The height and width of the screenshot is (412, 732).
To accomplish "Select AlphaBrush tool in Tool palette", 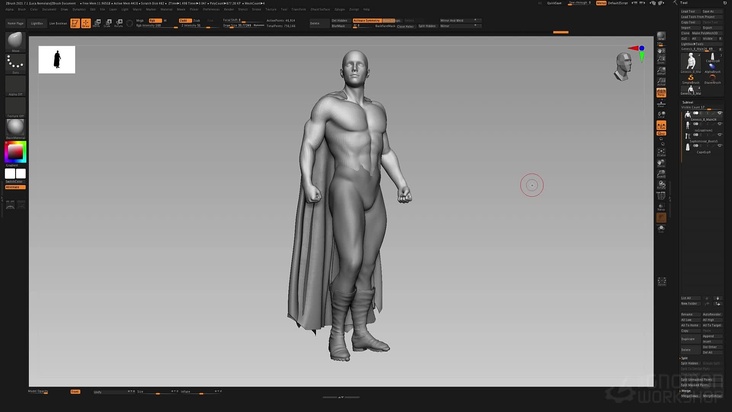I will point(712,69).
